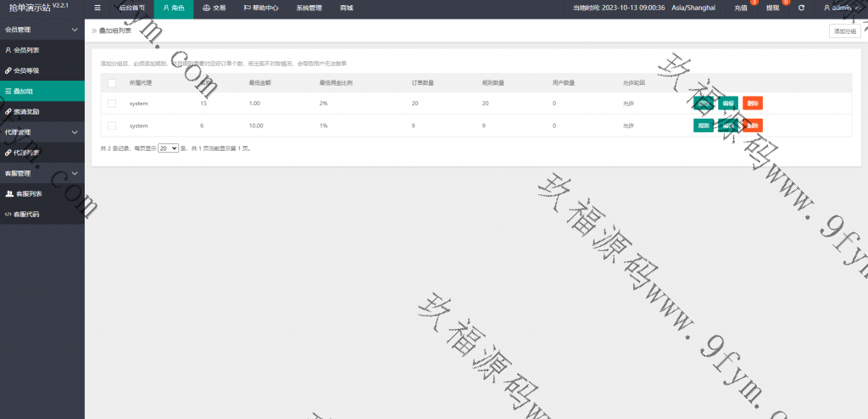Image resolution: width=868 pixels, height=419 pixels.
Task: Click the 添加分组 button
Action: [x=844, y=31]
